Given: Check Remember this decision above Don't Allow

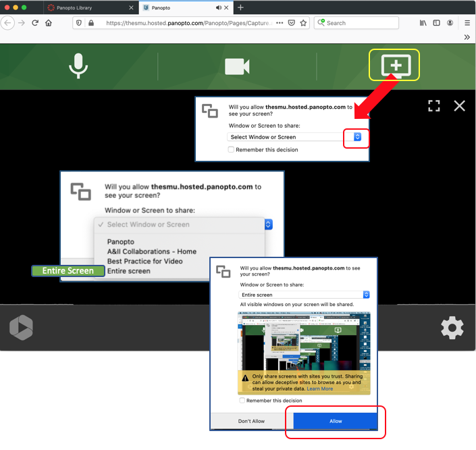Looking at the screenshot, I should [242, 401].
